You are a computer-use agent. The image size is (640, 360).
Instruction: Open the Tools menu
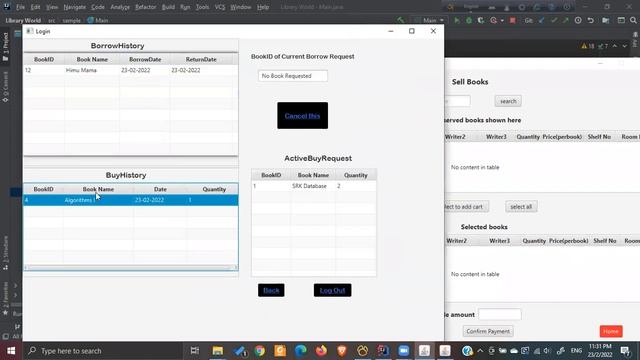click(x=202, y=7)
